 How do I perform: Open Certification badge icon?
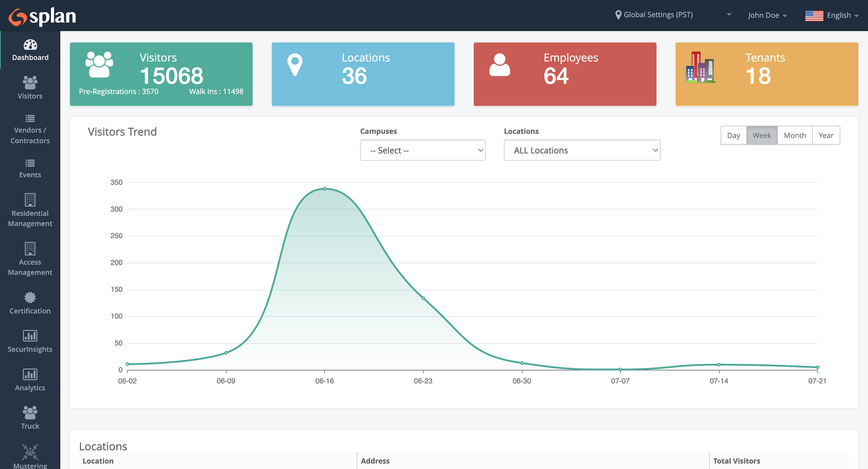pos(30,297)
